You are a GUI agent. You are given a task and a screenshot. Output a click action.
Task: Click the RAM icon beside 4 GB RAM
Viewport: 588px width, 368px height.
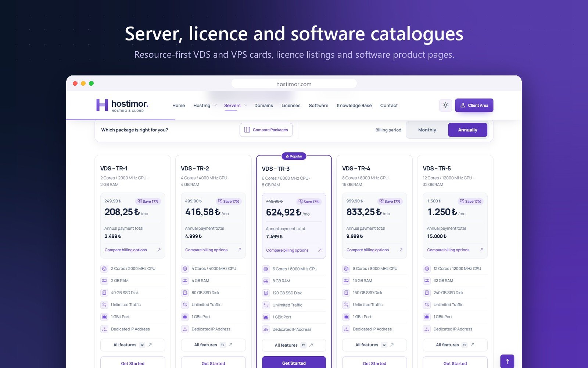185,281
